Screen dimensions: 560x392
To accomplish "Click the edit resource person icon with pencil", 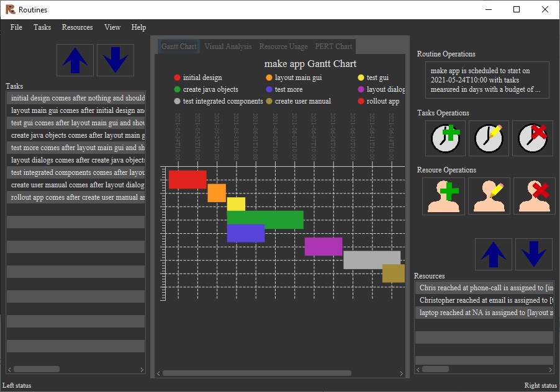I will (x=489, y=196).
